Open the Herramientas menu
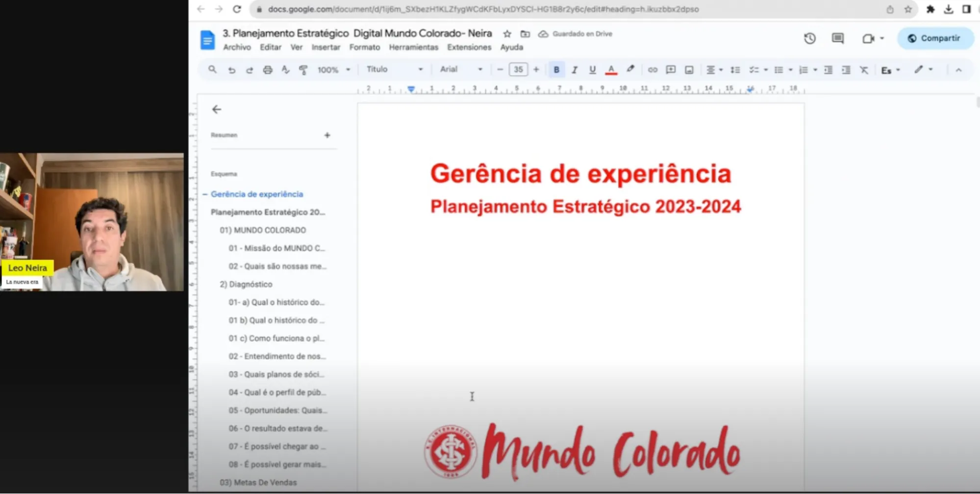Image resolution: width=980 pixels, height=494 pixels. click(x=413, y=47)
